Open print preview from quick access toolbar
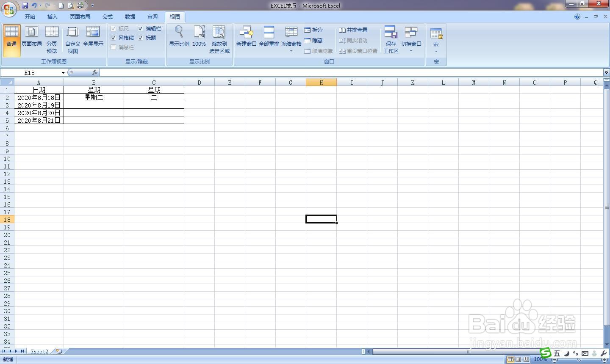This screenshot has width=610, height=364. [70, 6]
